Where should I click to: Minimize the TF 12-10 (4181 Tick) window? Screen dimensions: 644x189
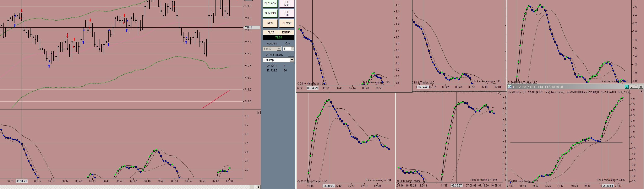coord(632,87)
